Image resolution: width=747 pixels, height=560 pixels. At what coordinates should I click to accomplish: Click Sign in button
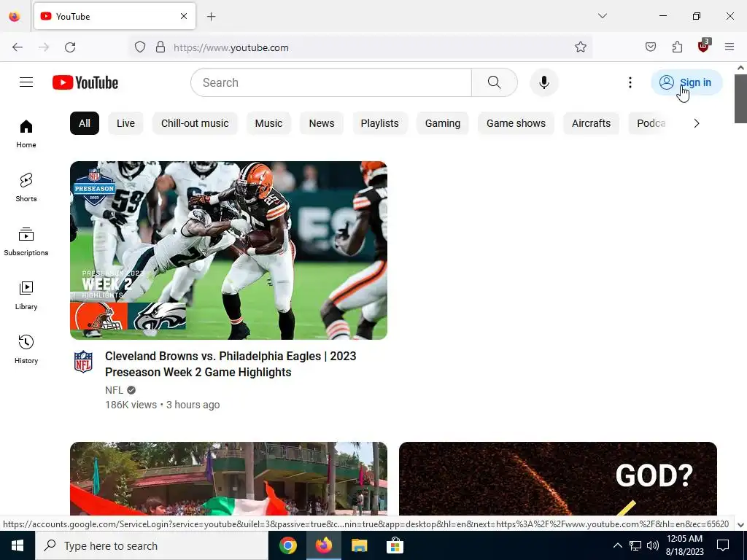pyautogui.click(x=686, y=82)
